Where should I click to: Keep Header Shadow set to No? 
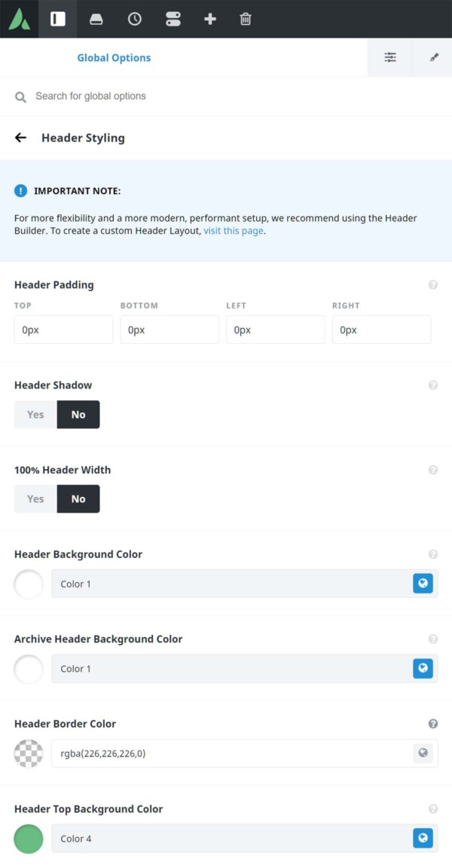[78, 414]
